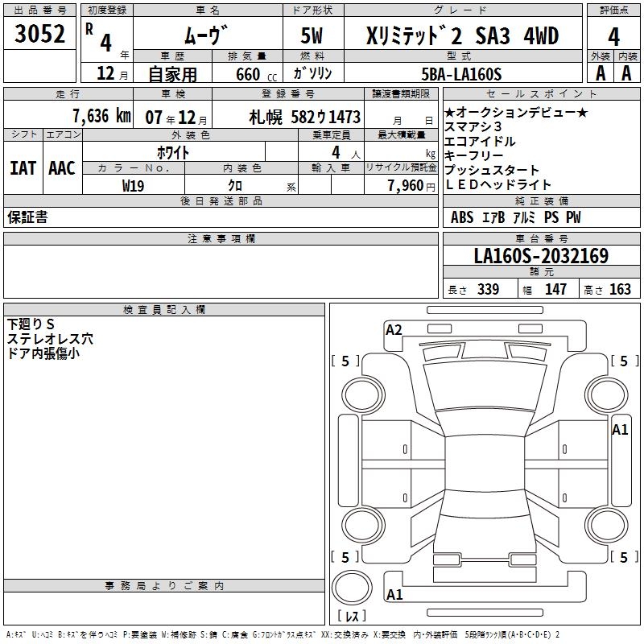Click shift type IAT
644x644 pixels.
point(23,168)
